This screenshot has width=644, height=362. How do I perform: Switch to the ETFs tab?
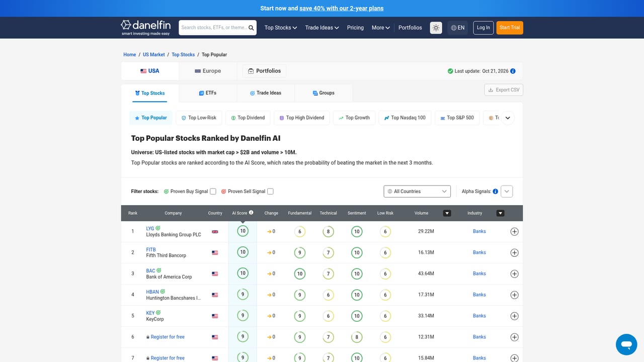tap(207, 93)
